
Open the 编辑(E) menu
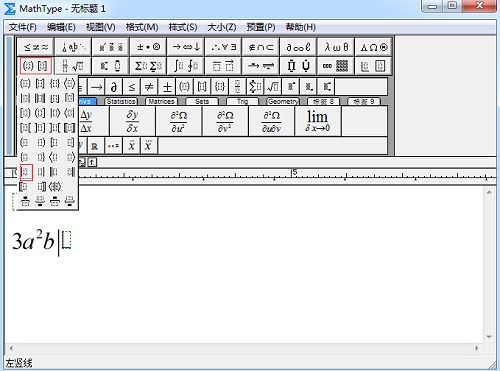pyautogui.click(x=61, y=27)
